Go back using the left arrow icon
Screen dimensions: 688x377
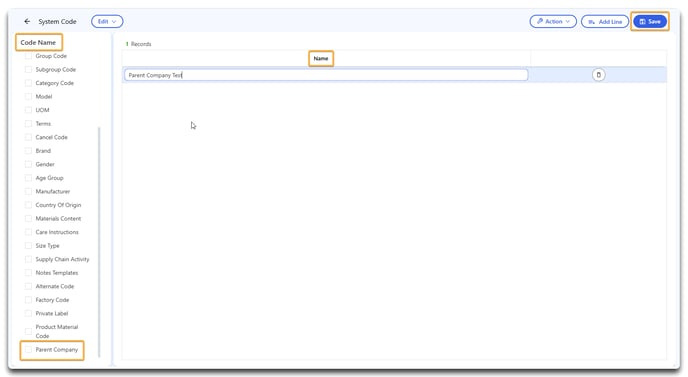coord(27,22)
